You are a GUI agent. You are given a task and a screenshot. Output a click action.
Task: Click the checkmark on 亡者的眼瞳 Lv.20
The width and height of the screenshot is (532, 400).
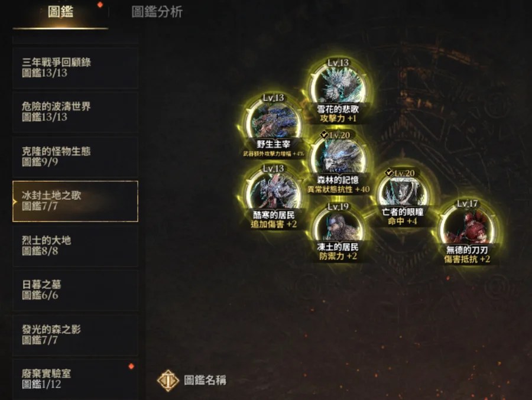pos(389,173)
